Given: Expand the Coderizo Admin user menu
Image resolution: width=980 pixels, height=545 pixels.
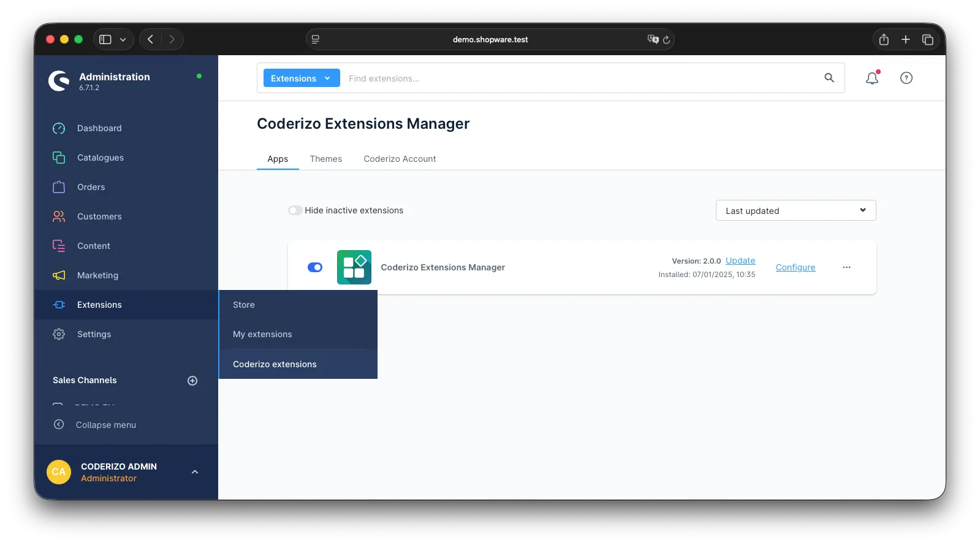Looking at the screenshot, I should 194,472.
